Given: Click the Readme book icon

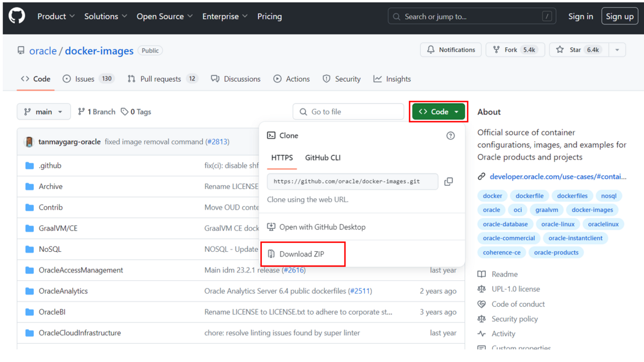Looking at the screenshot, I should [x=483, y=274].
